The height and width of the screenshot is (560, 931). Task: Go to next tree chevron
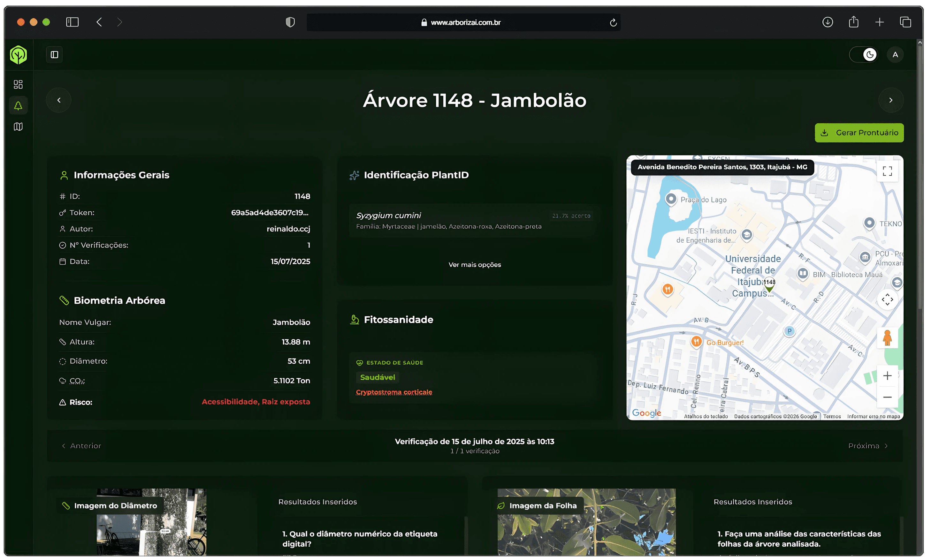tap(891, 100)
